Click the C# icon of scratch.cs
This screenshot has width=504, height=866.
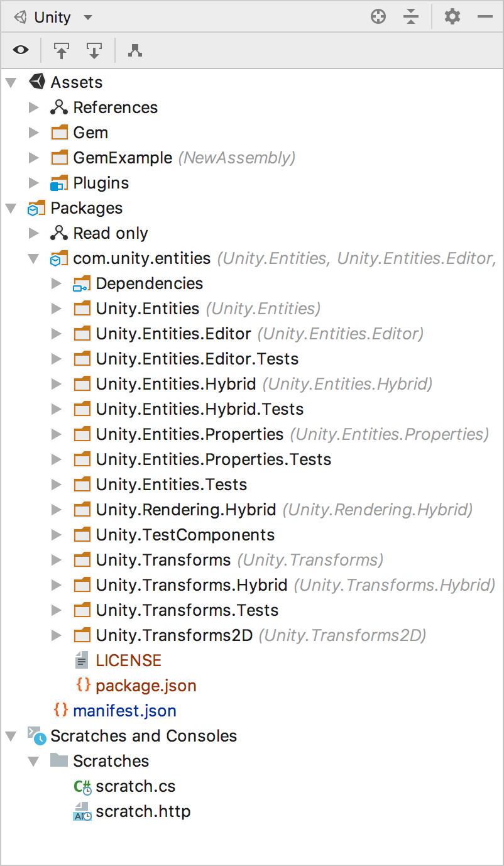pos(82,786)
